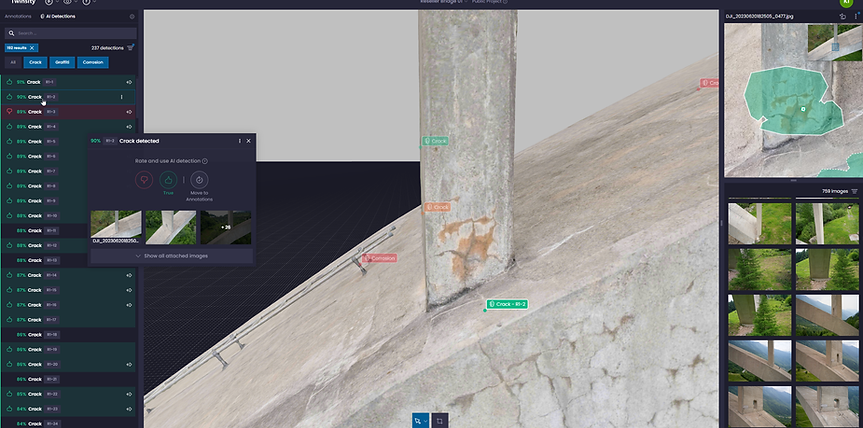Click the inset overview image in the viewer corner
Screen dimensions: 863x428
pyautogui.click(x=834, y=42)
